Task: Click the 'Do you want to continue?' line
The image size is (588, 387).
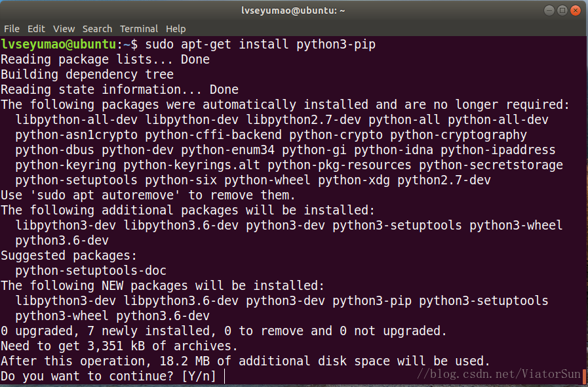Action: pyautogui.click(x=108, y=376)
